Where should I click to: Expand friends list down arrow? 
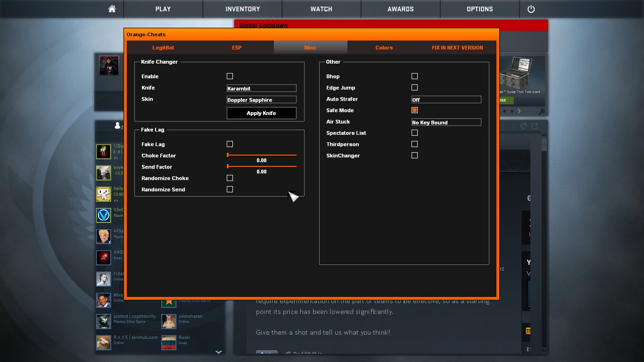pos(219,352)
